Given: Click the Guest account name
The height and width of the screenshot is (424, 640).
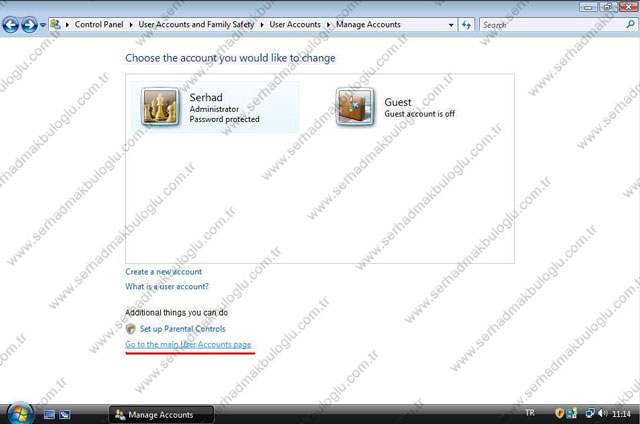Looking at the screenshot, I should [398, 102].
